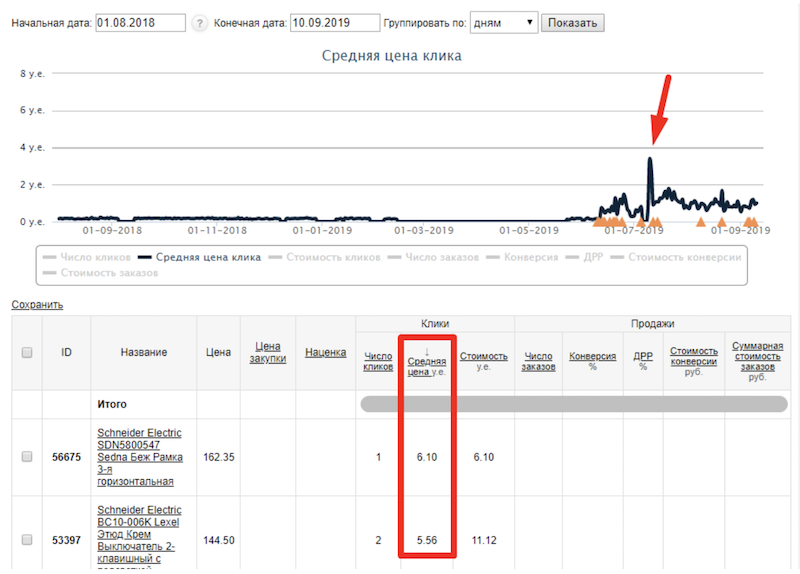Sort table by Число кликов column
The height and width of the screenshot is (574, 800).
click(378, 361)
